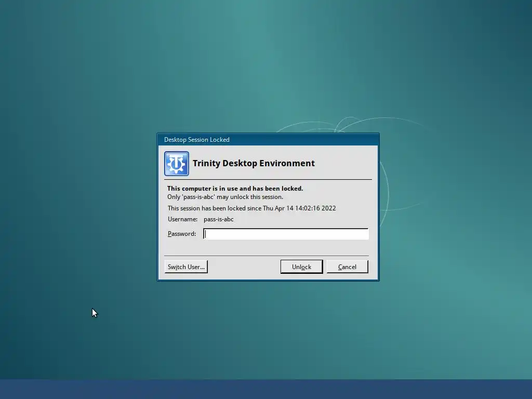Click the username value 'pass-is-abc'
The width and height of the screenshot is (532, 399).
pyautogui.click(x=219, y=219)
